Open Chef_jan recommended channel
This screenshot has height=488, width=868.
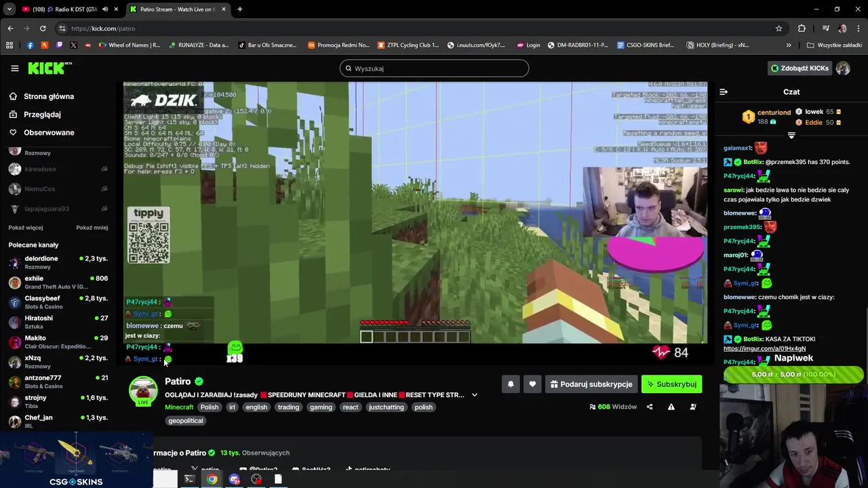coord(58,422)
